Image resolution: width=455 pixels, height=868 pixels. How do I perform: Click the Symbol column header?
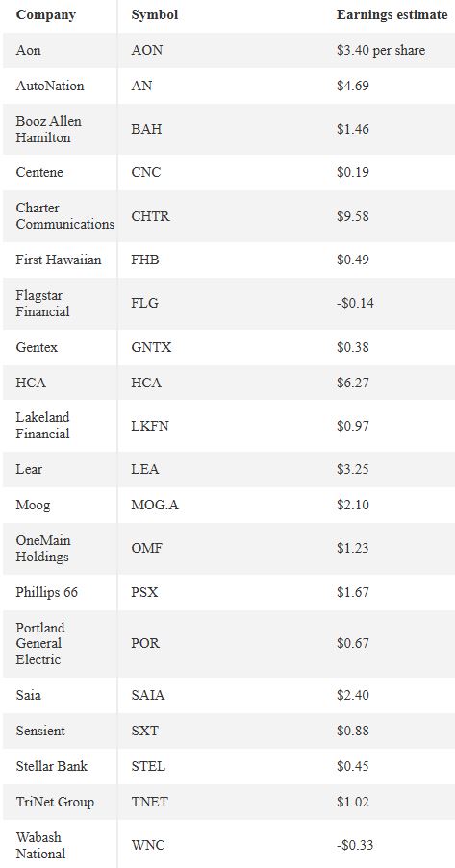click(x=155, y=15)
